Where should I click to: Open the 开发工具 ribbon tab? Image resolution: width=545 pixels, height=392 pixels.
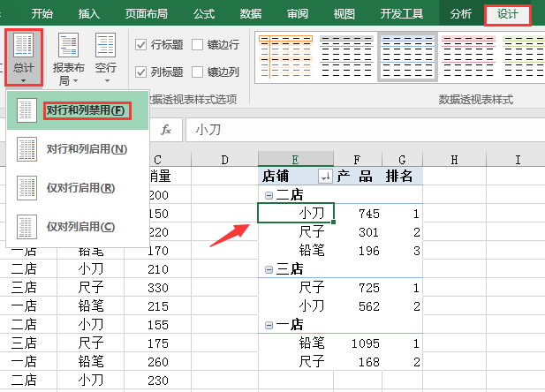coord(401,14)
